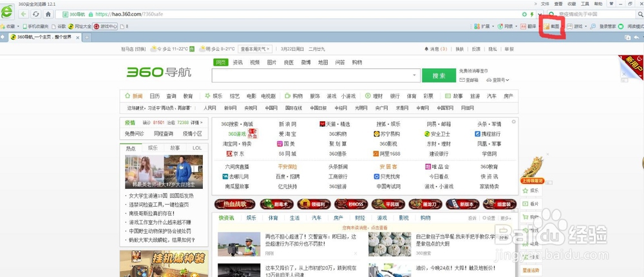Open the address bar history dropdown
The height and width of the screenshot is (277, 644).
click(x=540, y=14)
